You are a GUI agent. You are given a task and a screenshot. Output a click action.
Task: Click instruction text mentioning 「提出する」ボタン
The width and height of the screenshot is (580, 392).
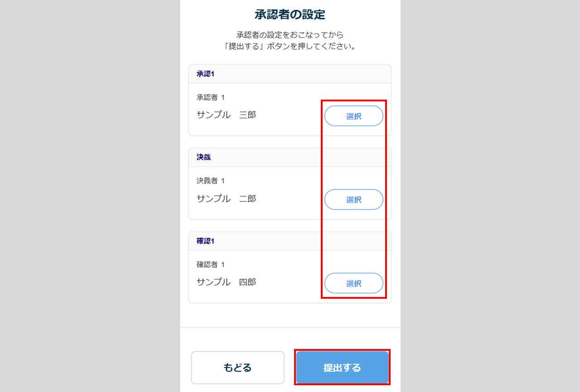(x=290, y=47)
